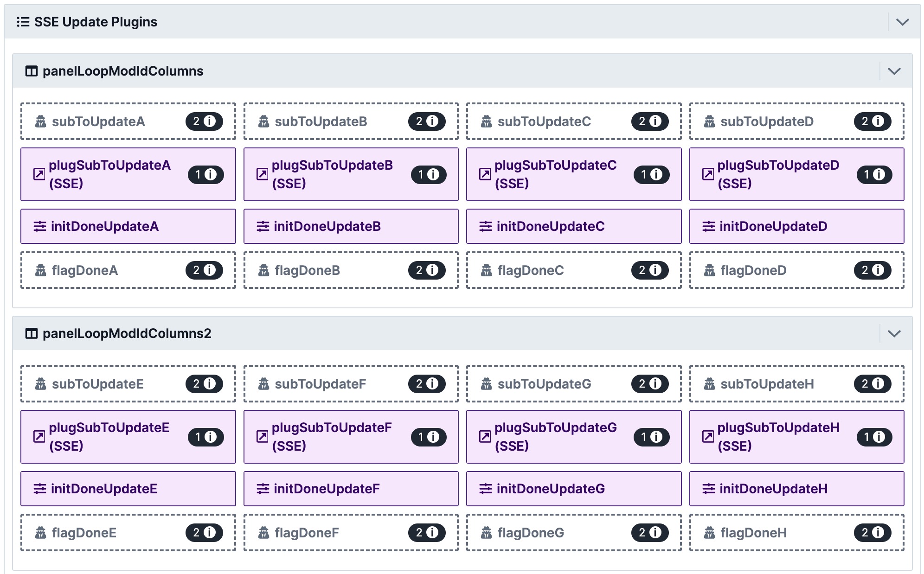Screen dimensions: 924x574
Task: Open the initDoneUpdateA item
Action: (128, 226)
